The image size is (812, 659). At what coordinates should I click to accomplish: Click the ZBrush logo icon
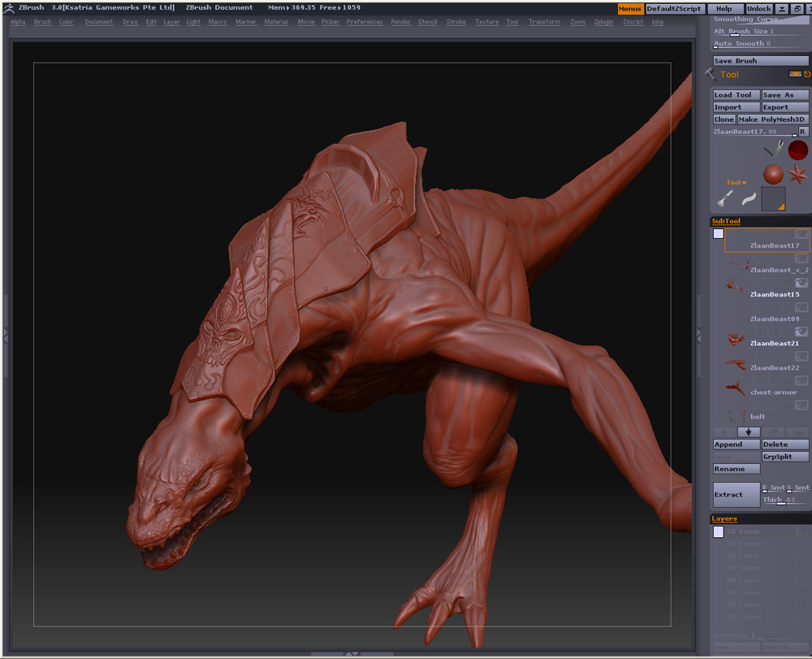(9, 8)
